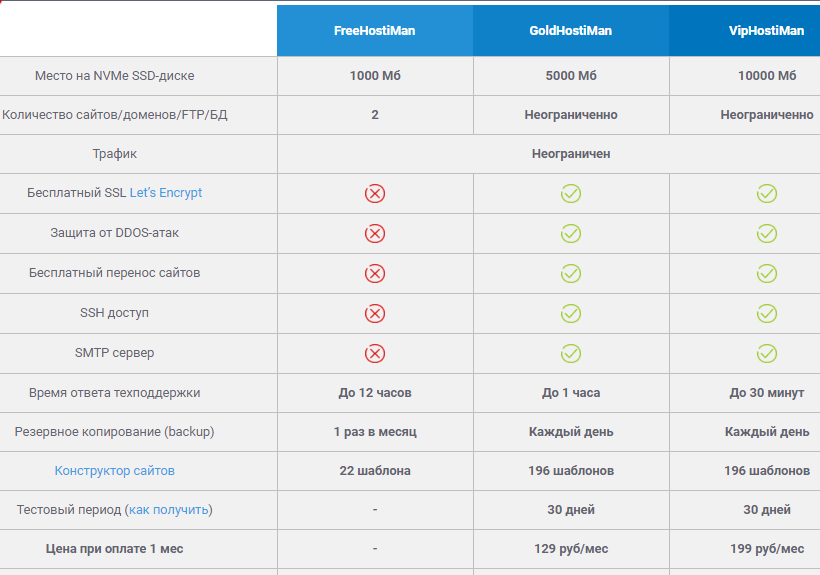Screen dimensions: 820x575
Task: Click green check for SSH access in VipHostiMan
Action: tap(767, 314)
